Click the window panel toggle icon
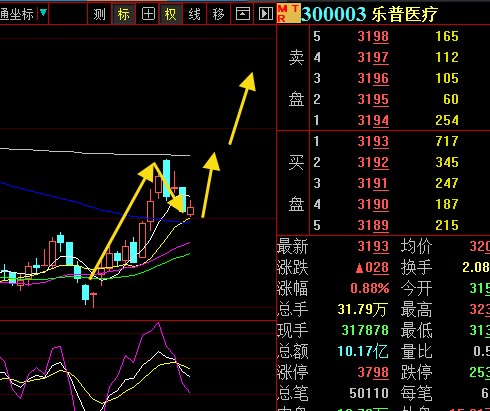 pos(243,14)
